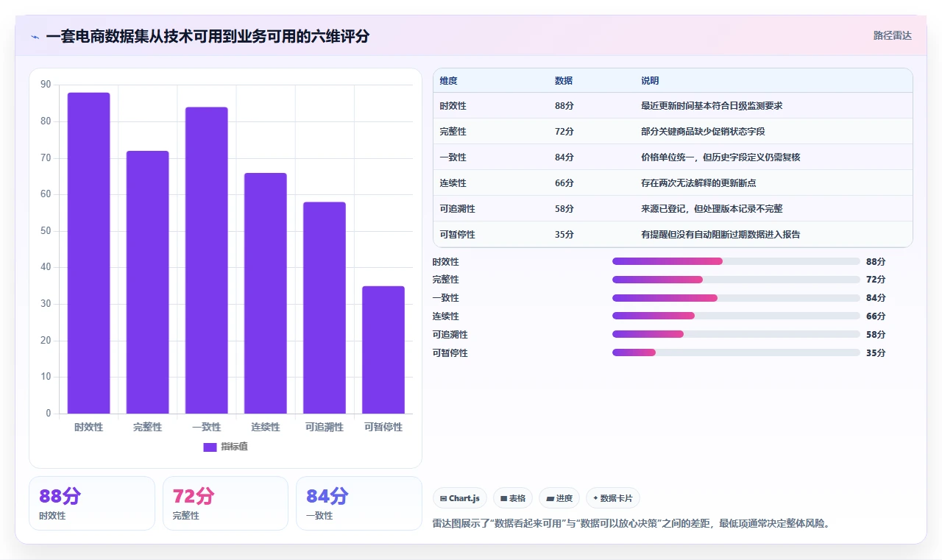Click the 58分 value in the table

[564, 208]
